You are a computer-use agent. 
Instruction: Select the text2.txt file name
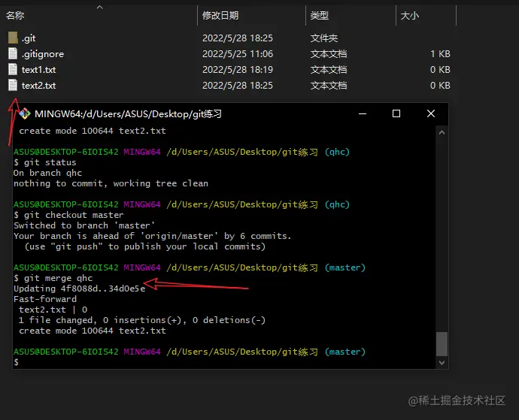click(x=38, y=86)
